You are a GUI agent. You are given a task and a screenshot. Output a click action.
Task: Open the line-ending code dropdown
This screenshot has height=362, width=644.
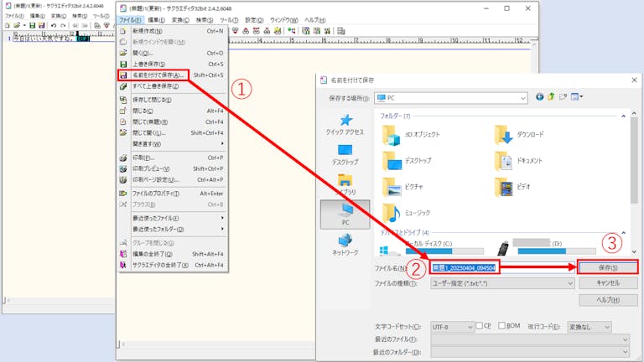(589, 327)
